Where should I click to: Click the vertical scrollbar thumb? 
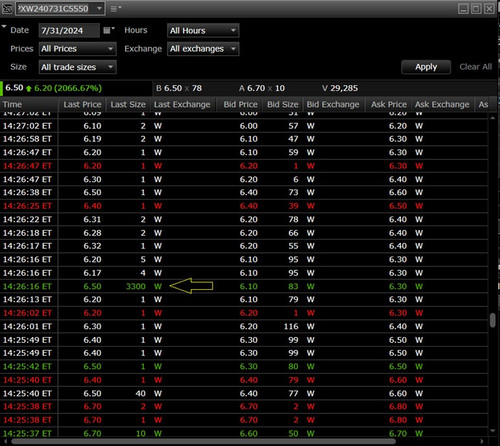click(x=493, y=320)
